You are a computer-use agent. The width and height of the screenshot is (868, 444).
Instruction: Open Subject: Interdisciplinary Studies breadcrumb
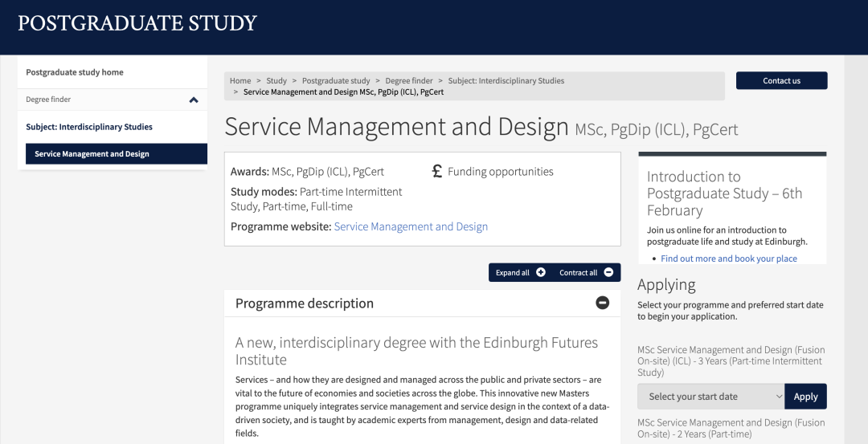(x=506, y=80)
